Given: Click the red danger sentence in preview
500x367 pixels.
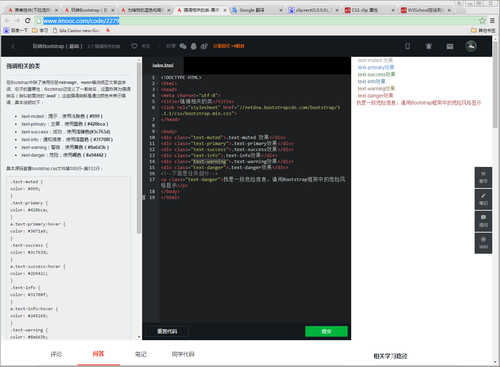Looking at the screenshot, I should (419, 103).
